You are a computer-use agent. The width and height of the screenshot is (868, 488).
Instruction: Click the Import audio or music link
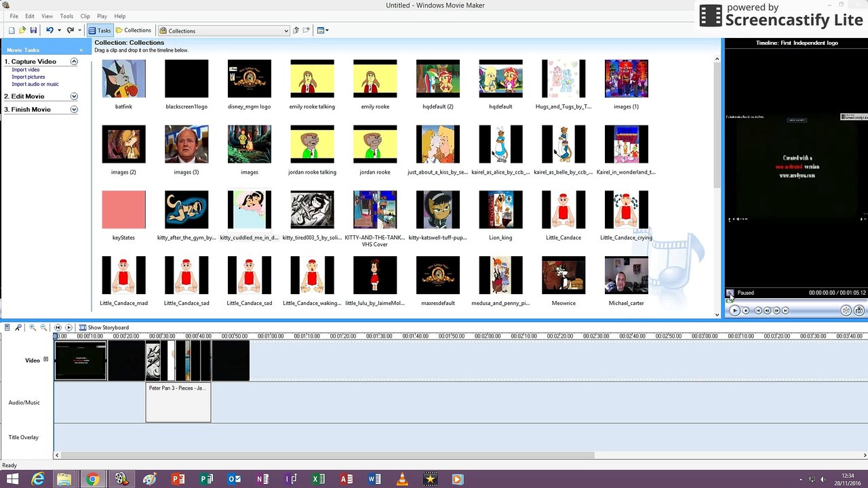[35, 84]
